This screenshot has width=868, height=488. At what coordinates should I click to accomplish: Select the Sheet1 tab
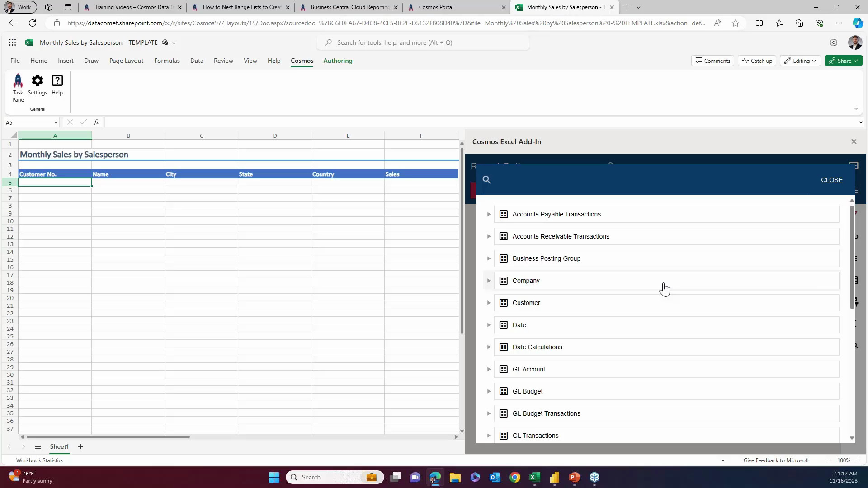tap(59, 446)
